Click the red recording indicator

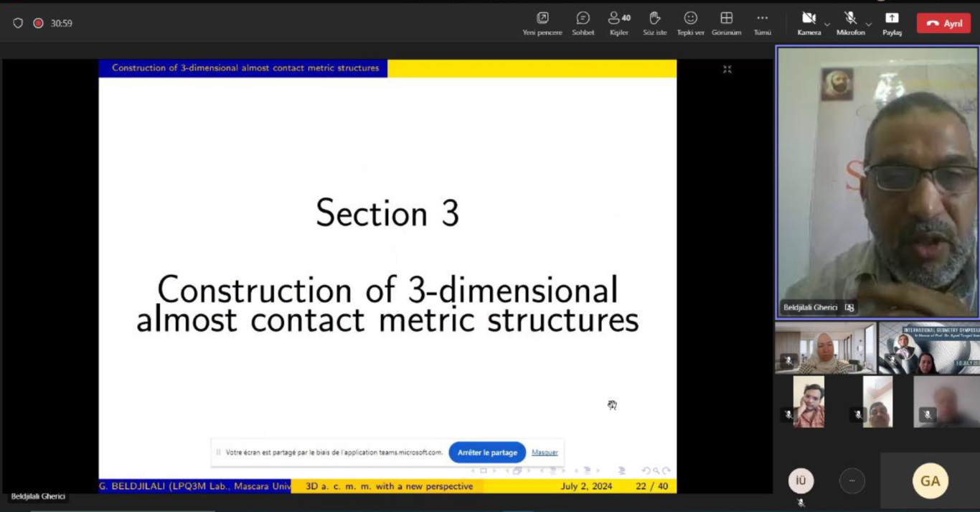(x=38, y=23)
